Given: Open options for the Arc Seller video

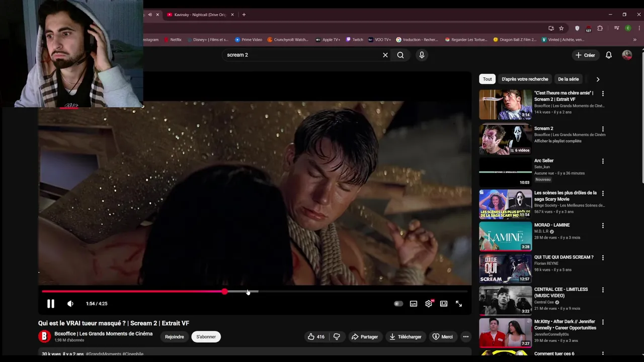Looking at the screenshot, I should tap(603, 161).
